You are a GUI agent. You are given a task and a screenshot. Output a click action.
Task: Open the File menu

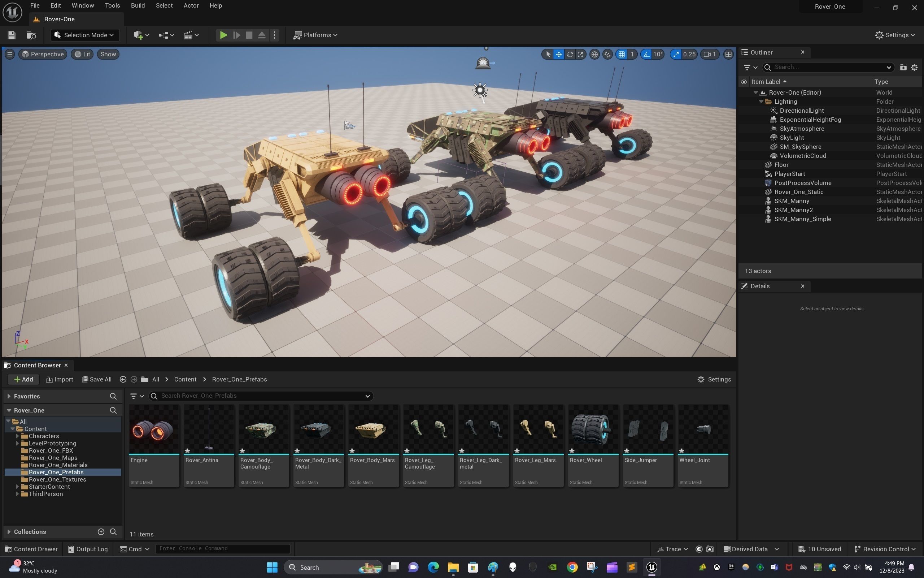click(x=35, y=6)
